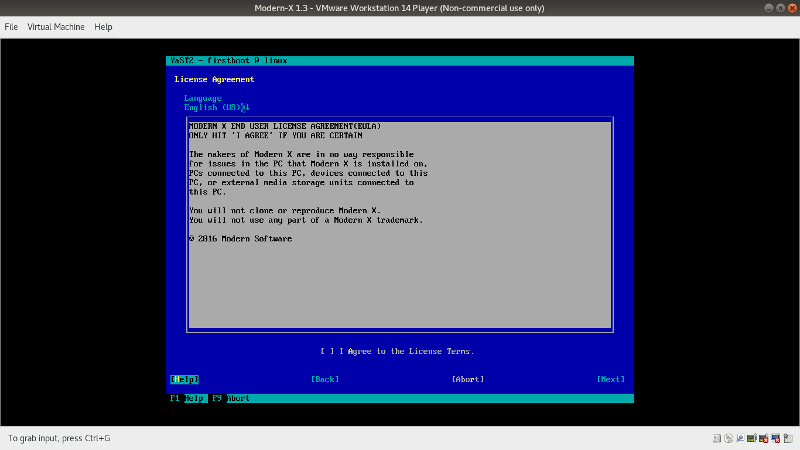Click inside the license agreement text box

[400, 224]
